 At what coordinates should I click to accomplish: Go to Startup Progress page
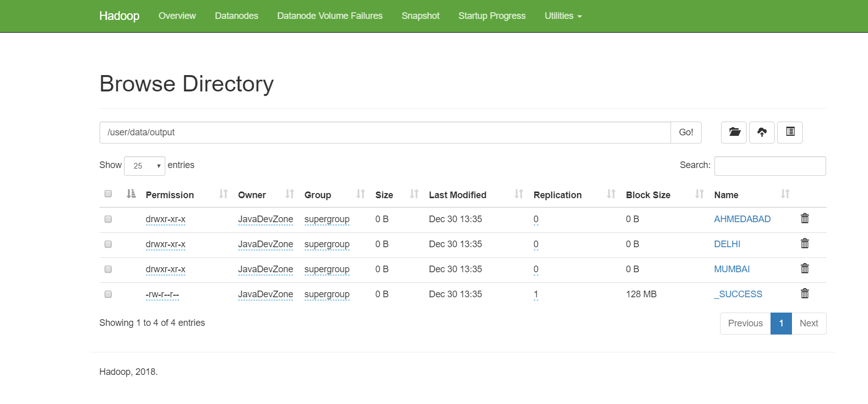[491, 16]
